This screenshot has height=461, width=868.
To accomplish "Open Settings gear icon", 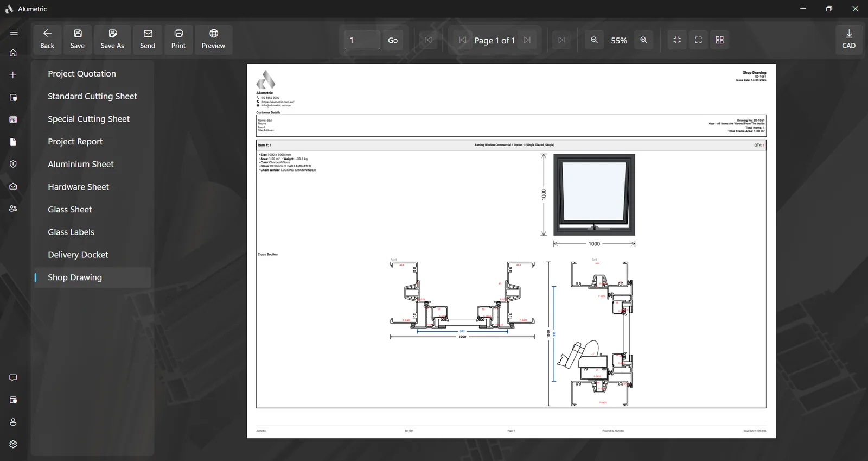I will (x=14, y=444).
